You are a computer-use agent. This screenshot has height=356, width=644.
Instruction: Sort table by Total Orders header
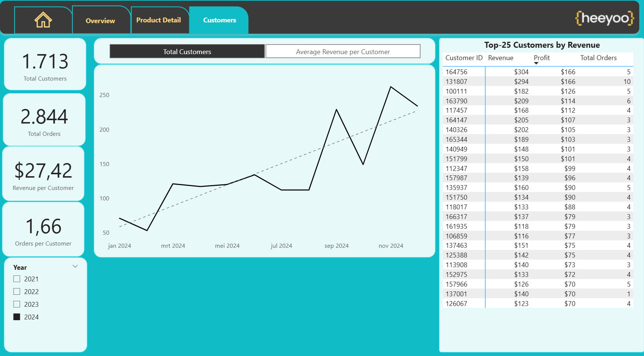pos(598,58)
